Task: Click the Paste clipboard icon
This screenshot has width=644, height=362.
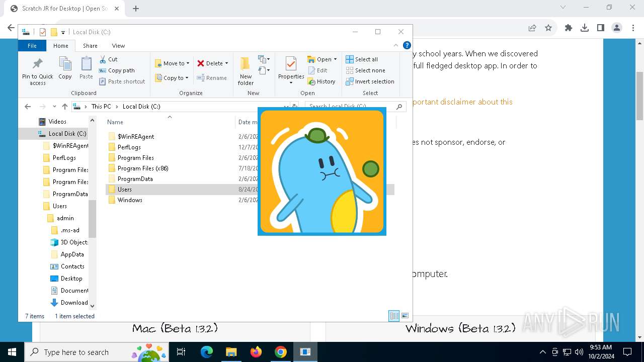Action: click(86, 68)
